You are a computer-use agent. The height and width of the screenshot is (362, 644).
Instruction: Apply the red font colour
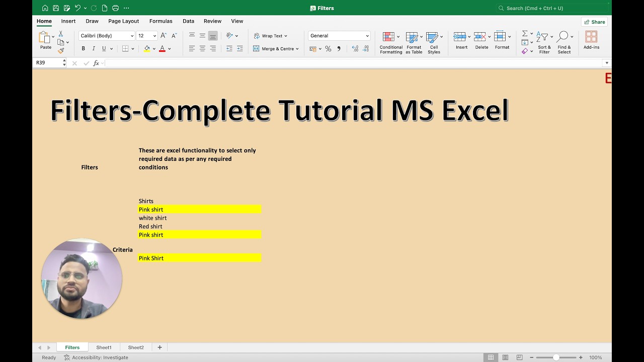click(x=162, y=49)
